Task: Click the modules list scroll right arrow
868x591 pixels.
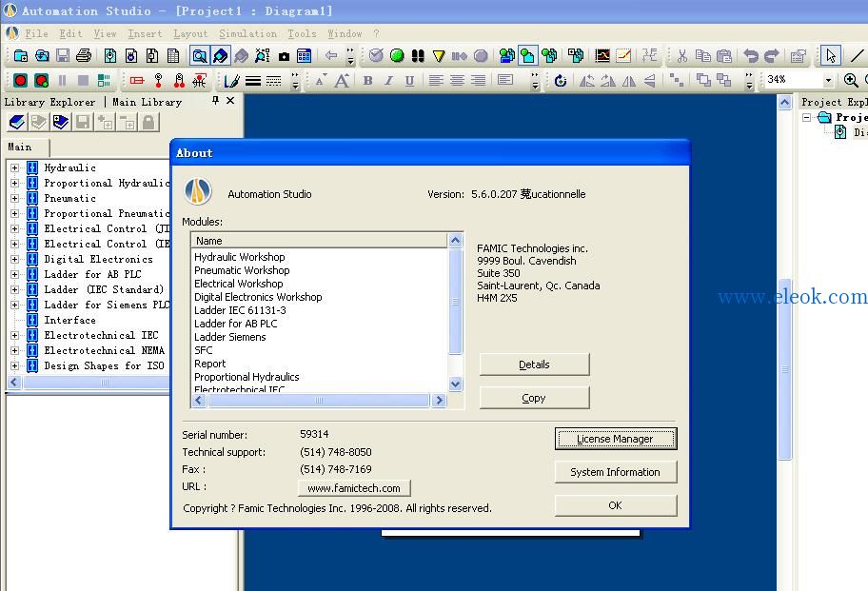Action: (x=439, y=400)
